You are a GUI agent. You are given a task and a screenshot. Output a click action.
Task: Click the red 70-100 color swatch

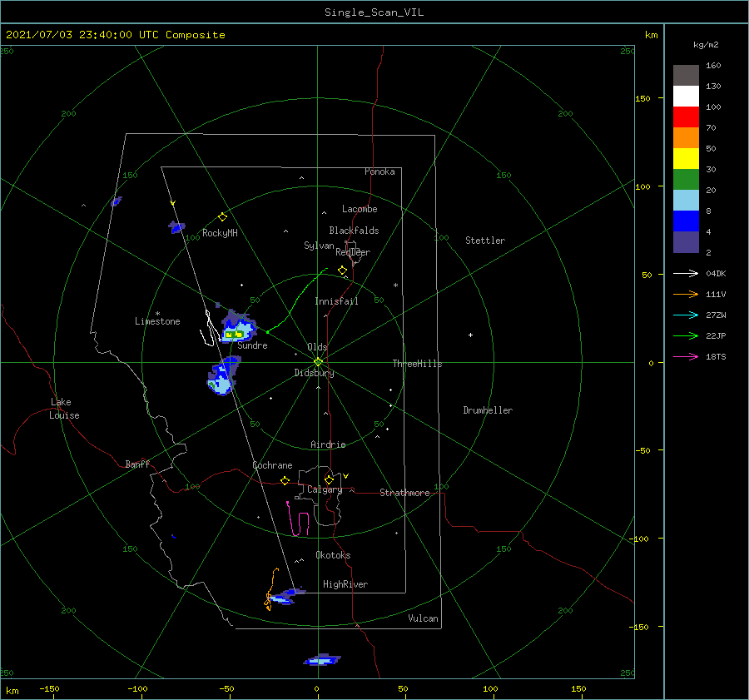point(686,117)
